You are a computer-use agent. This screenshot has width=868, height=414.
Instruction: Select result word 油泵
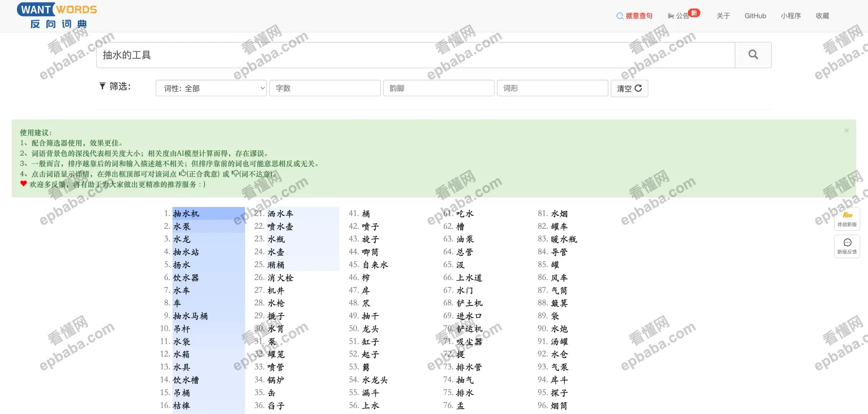click(x=465, y=239)
